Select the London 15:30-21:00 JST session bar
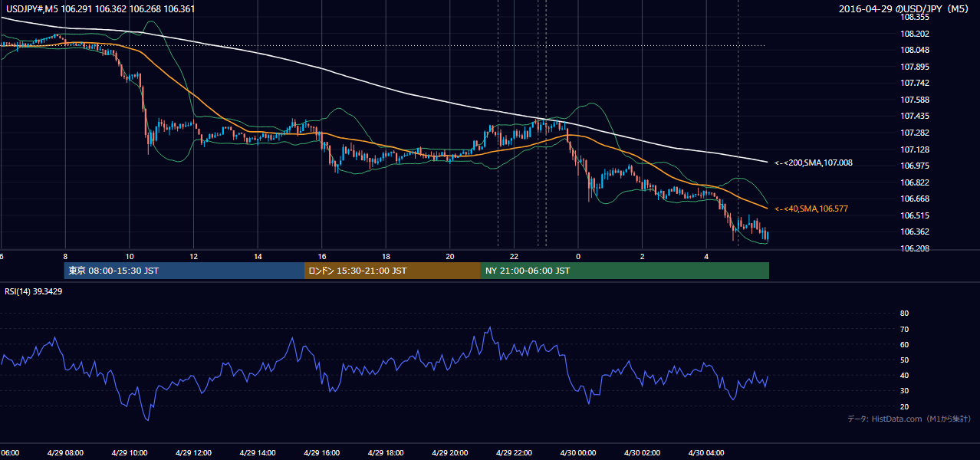980x460 pixels. [x=392, y=271]
